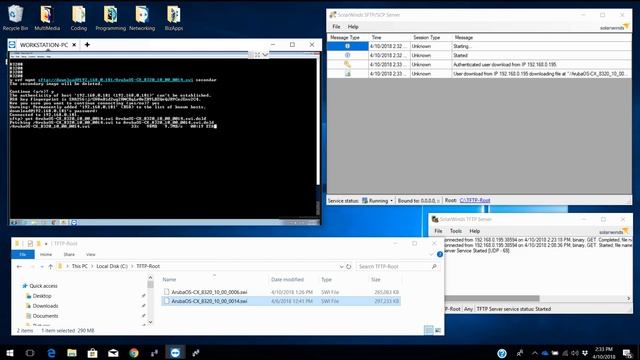Click the File Explorer help icon
640x360 pixels.
coord(440,254)
